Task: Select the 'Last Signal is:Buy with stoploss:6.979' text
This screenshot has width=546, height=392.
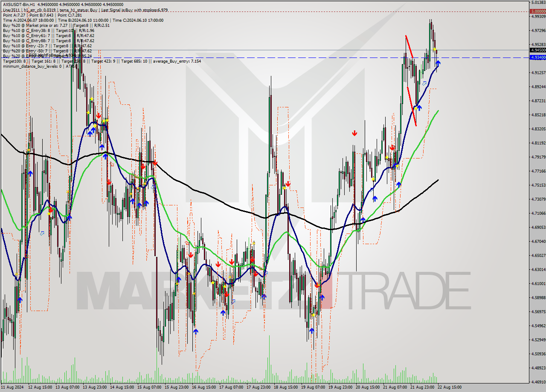Action: coord(135,10)
